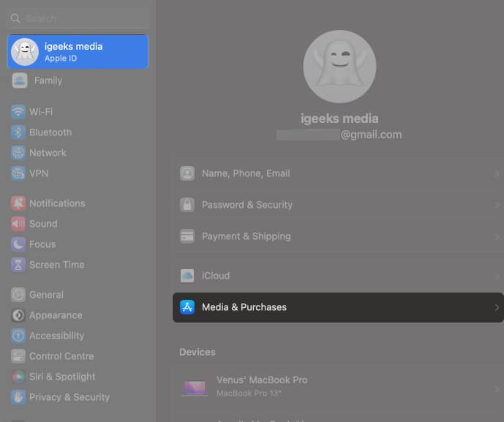504x422 pixels.
Task: Expand Payment & Shipping chevron
Action: click(x=497, y=236)
